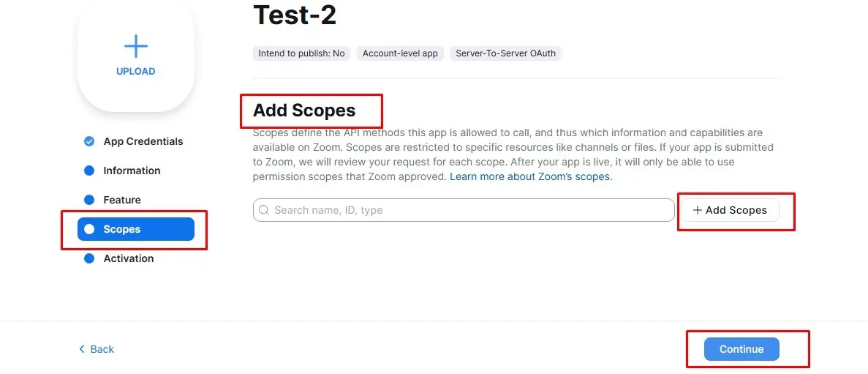Screen dimensions: 868x374
Task: Click the Server-To-Server OAuth tag
Action: (x=505, y=53)
